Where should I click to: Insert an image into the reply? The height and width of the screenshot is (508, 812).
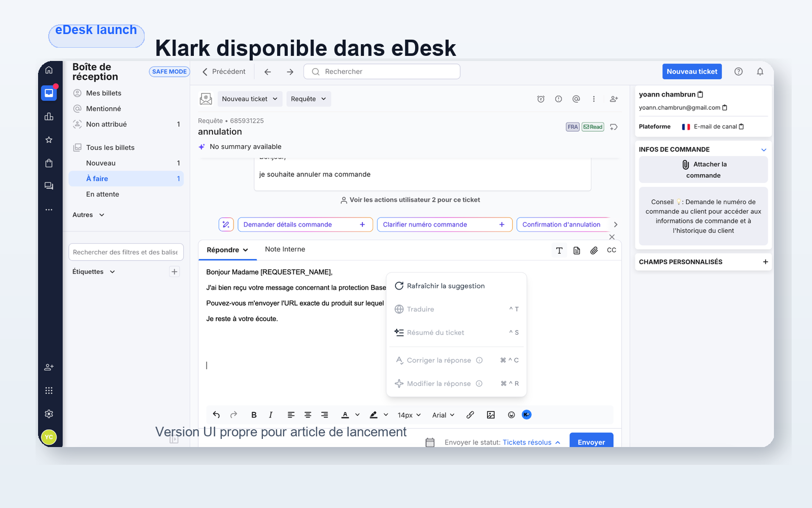tap(490, 415)
